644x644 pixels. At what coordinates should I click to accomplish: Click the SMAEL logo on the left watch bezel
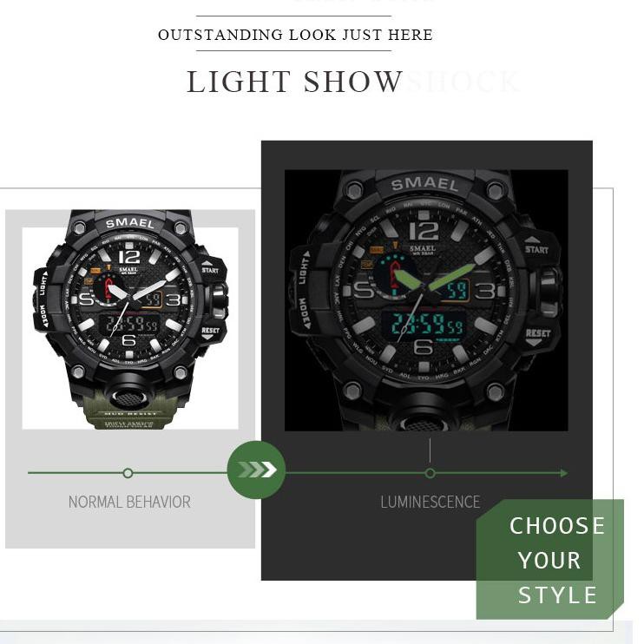(x=130, y=223)
